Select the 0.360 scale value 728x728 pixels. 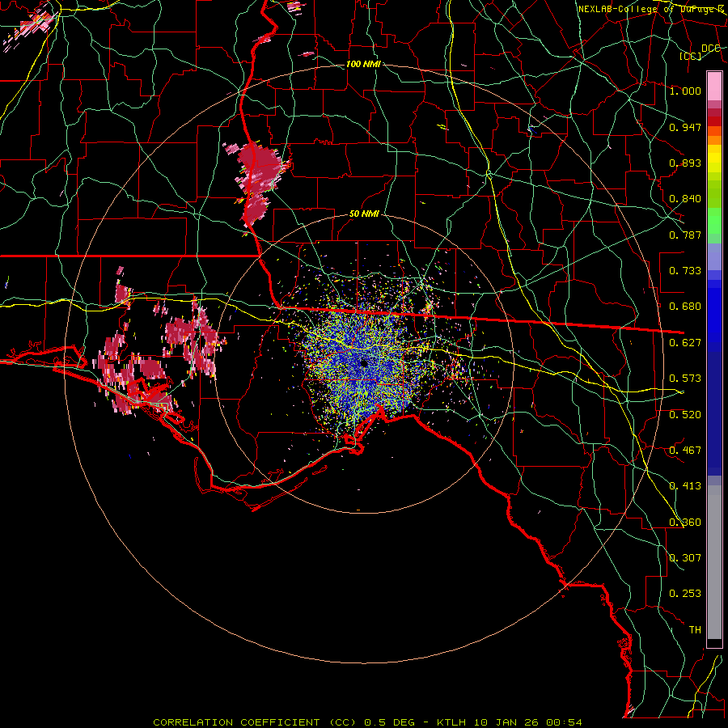pos(685,523)
